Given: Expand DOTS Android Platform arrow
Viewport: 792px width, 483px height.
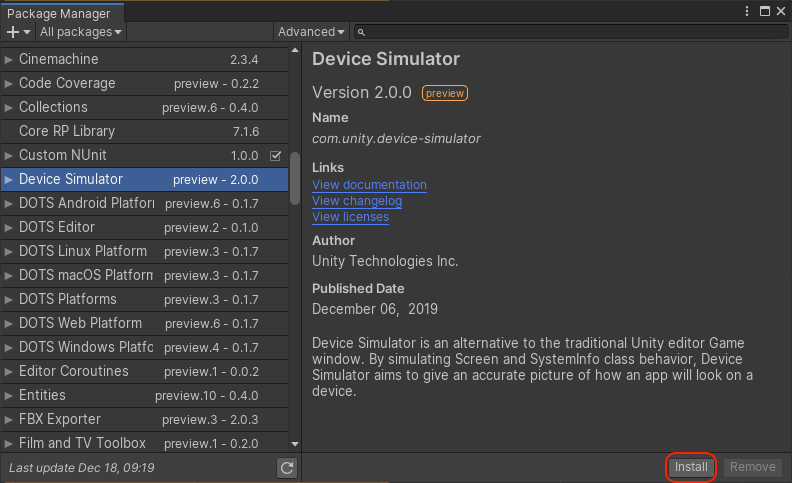Looking at the screenshot, I should coord(9,204).
